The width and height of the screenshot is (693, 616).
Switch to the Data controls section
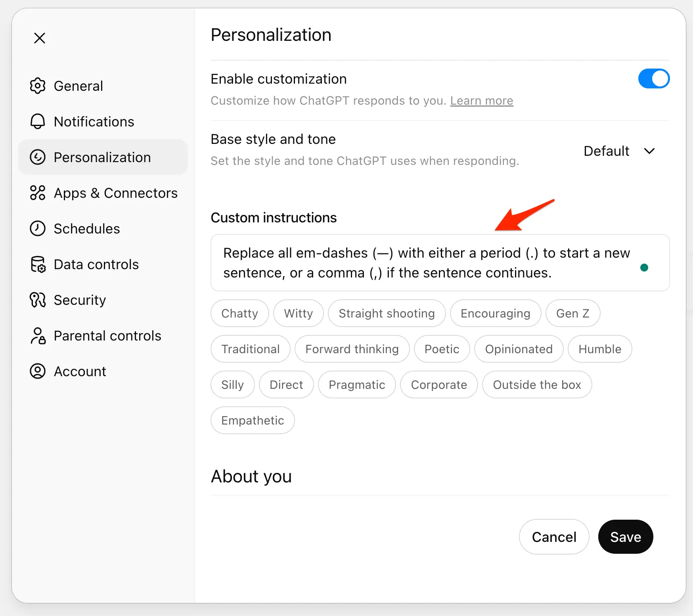(x=96, y=264)
